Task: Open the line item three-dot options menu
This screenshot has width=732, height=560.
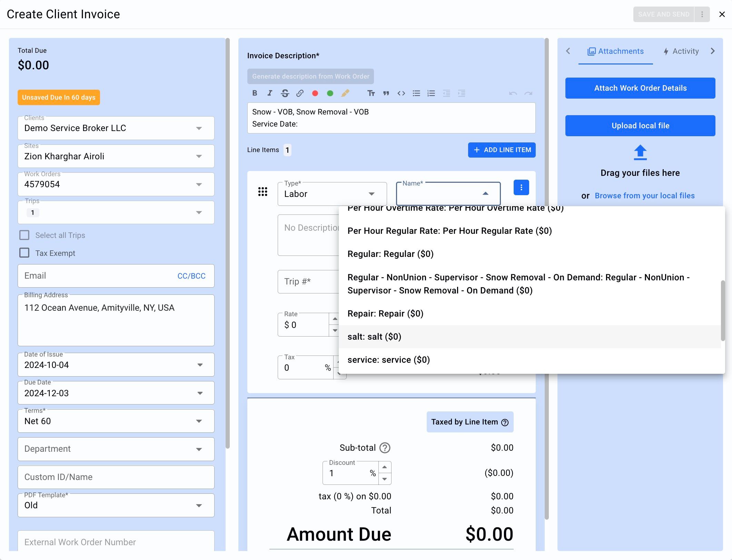Action: point(521,188)
